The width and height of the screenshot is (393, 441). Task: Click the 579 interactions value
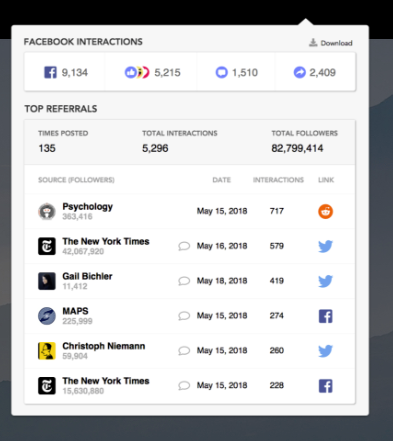(277, 246)
